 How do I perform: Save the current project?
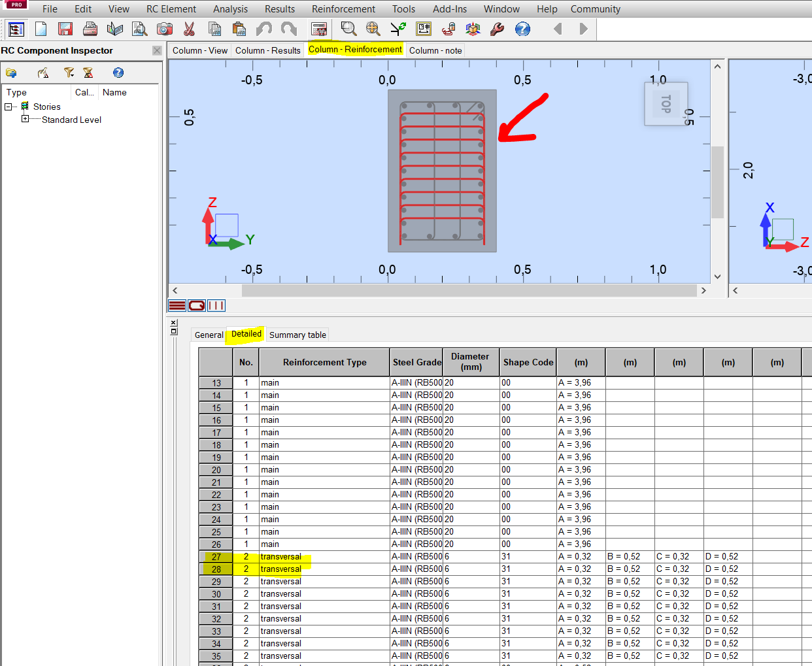click(65, 29)
